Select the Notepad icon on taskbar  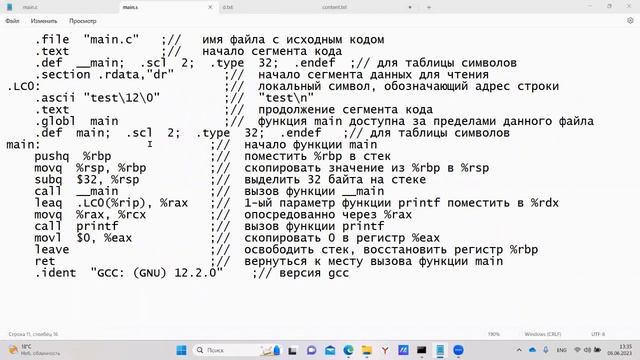coord(440,350)
